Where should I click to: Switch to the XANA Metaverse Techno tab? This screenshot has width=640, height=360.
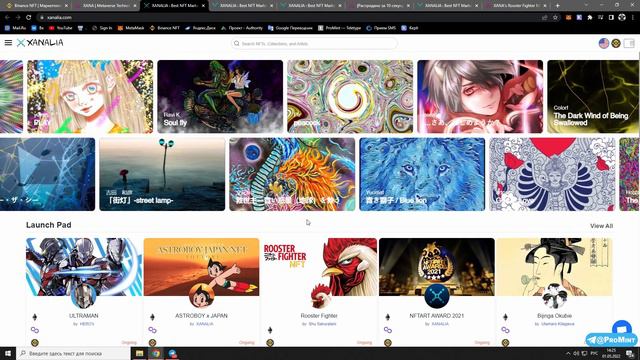tap(105, 6)
